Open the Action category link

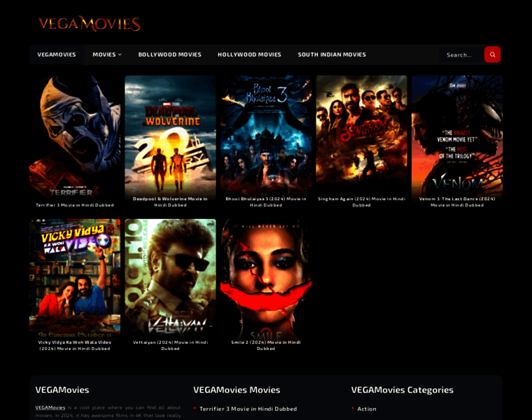pos(367,409)
